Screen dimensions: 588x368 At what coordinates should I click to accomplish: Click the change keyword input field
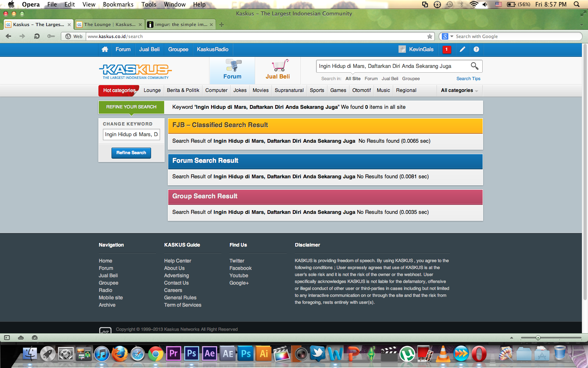[x=131, y=135]
